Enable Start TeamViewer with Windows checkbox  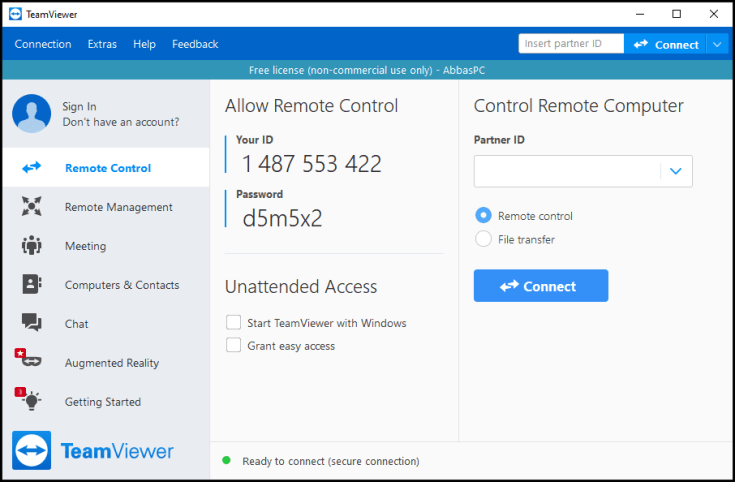click(233, 323)
